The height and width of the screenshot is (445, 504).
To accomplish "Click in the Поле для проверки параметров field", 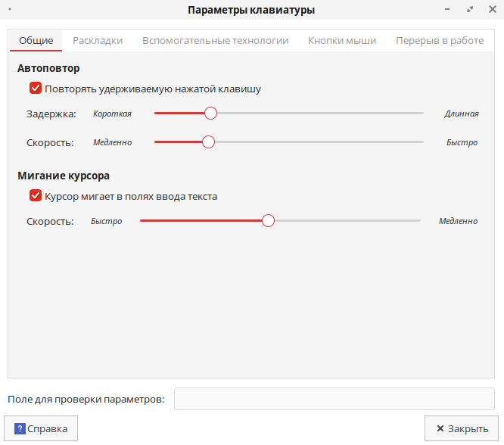I will point(334,399).
